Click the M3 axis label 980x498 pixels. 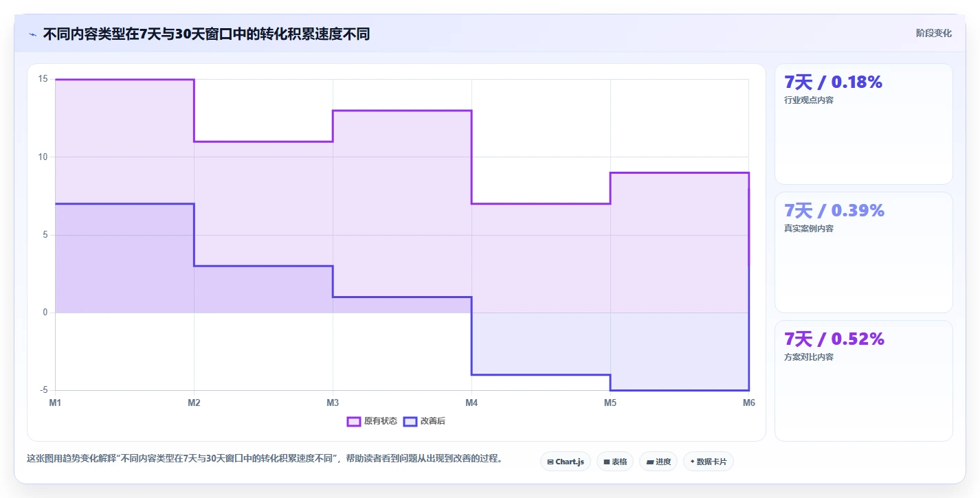[333, 403]
